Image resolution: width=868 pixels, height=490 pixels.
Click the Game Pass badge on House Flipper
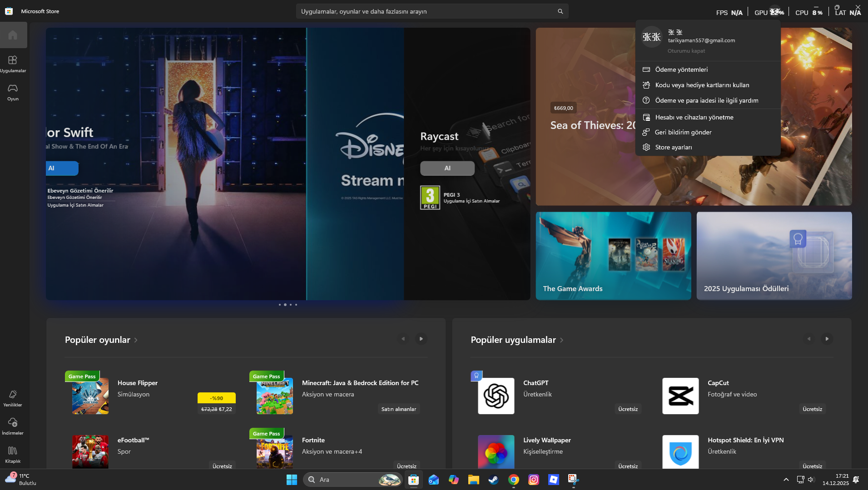pos(82,376)
